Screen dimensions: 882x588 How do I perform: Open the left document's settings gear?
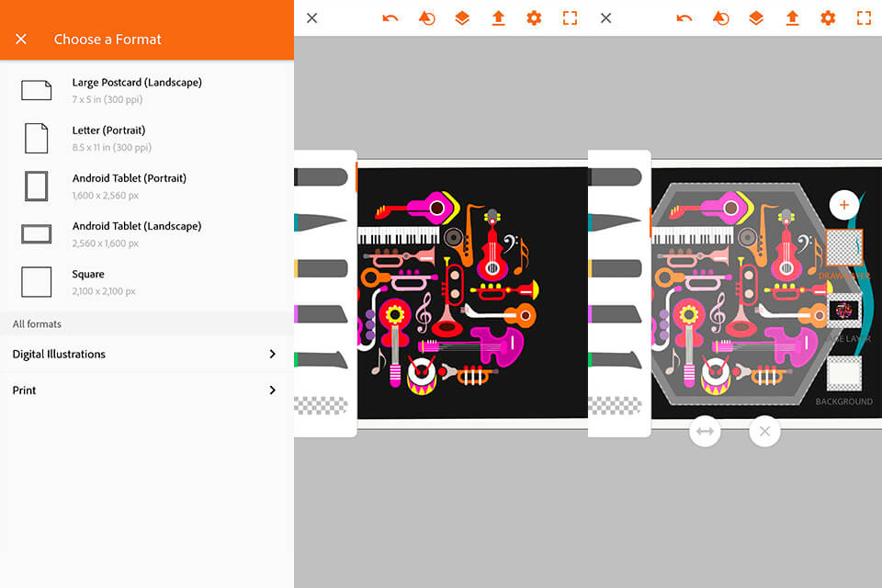point(534,17)
